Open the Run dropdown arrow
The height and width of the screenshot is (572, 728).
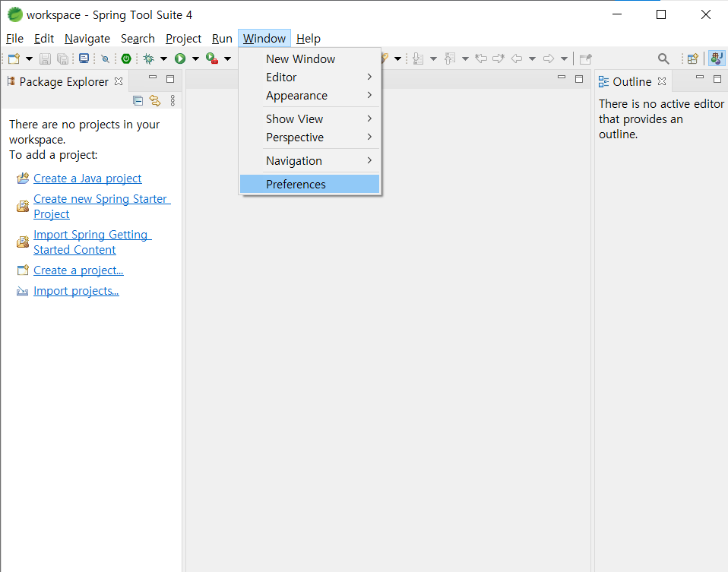195,58
